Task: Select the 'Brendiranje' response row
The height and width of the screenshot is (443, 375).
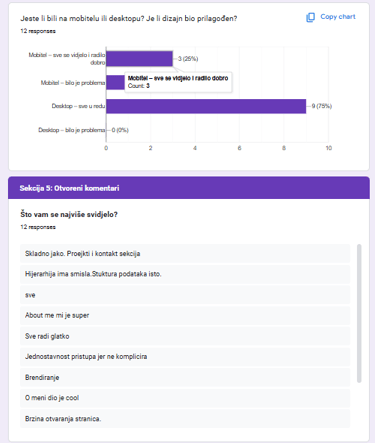Action: [x=185, y=378]
